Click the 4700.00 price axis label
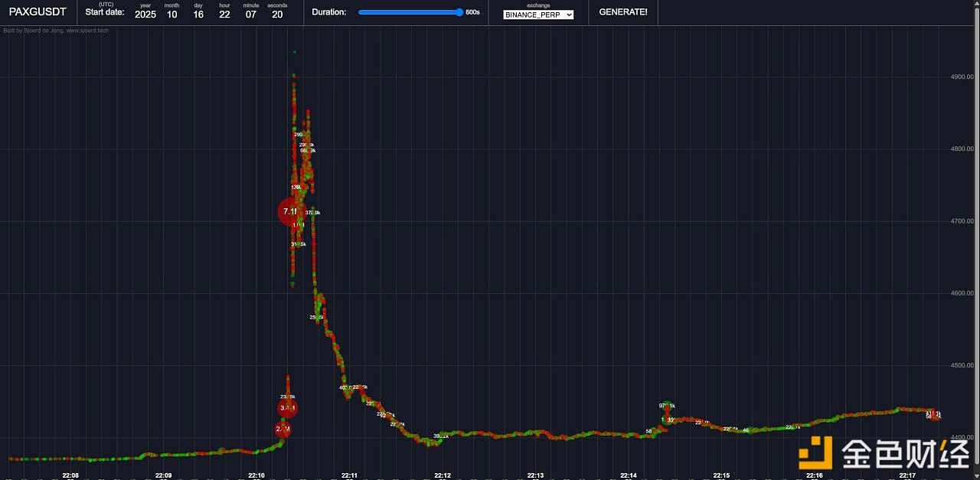Viewport: 980px width, 480px height. point(962,221)
